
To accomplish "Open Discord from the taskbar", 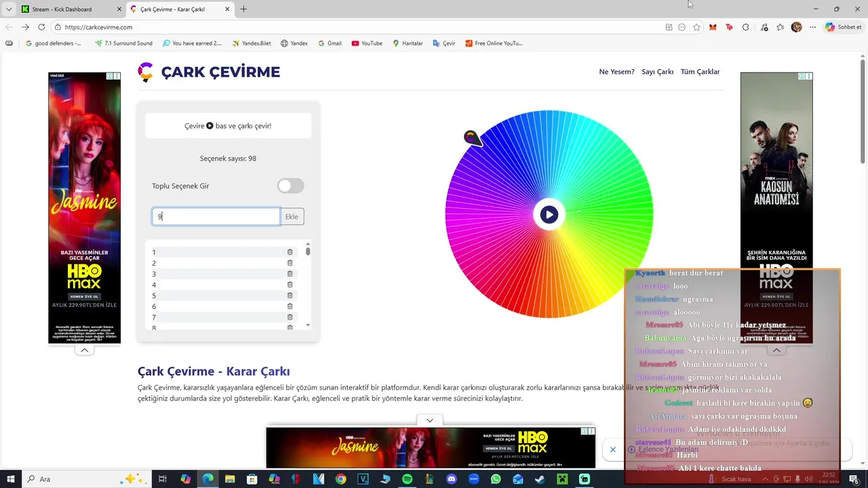I will tap(452, 479).
